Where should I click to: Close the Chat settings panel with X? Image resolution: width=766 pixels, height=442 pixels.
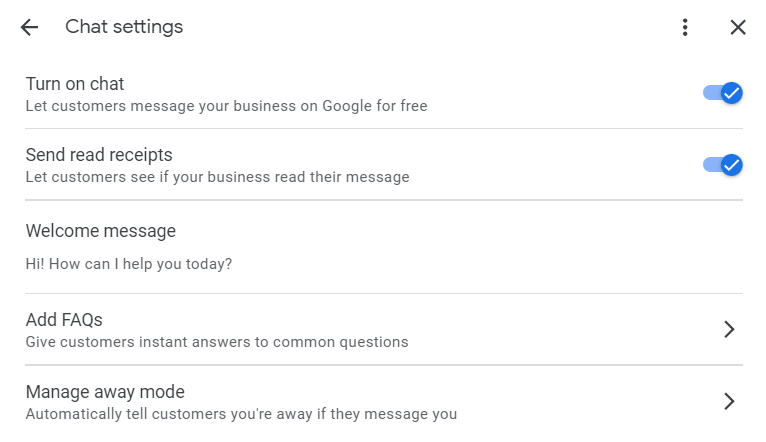(x=738, y=27)
